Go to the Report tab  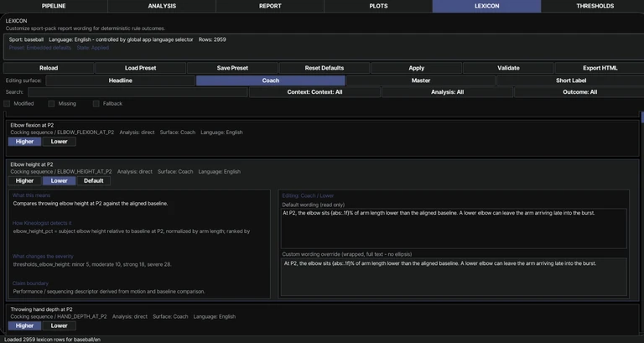[270, 6]
